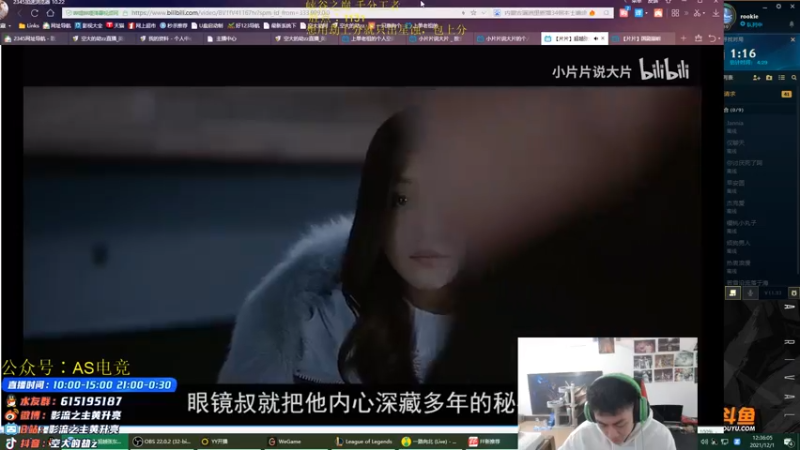Expand the scissors tool dropdown arrow
Image resolution: width=800 pixels, height=450 pixels.
pyautogui.click(x=704, y=13)
